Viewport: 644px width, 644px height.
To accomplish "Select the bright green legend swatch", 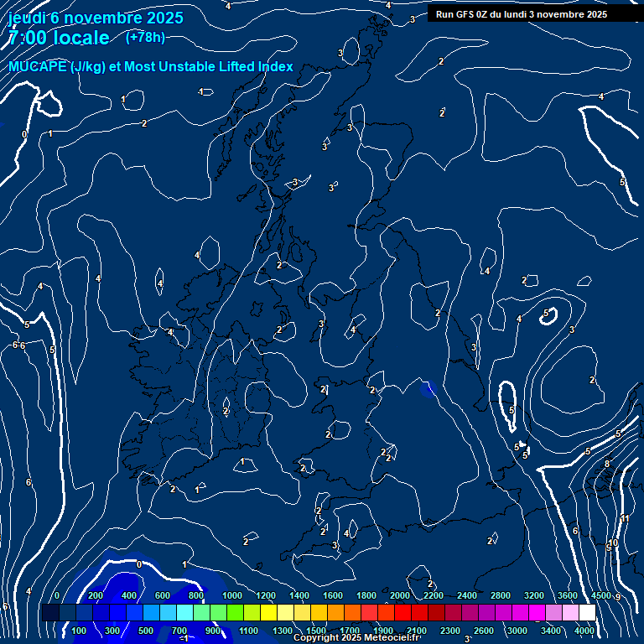I will (235, 613).
